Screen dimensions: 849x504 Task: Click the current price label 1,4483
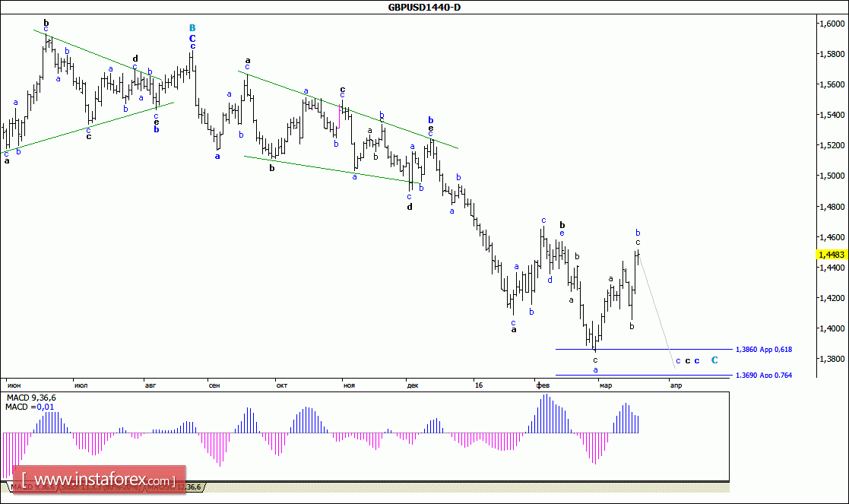(831, 255)
